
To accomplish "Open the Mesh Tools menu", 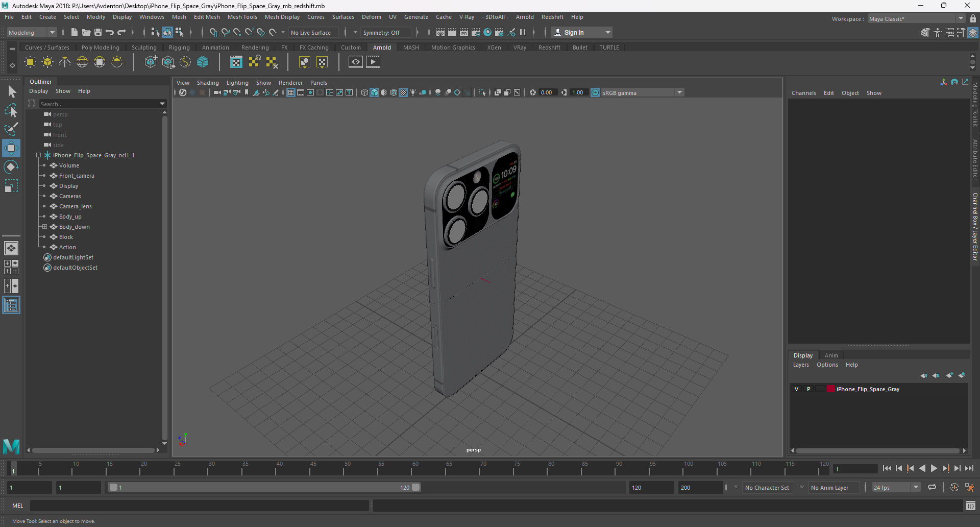I will [242, 17].
